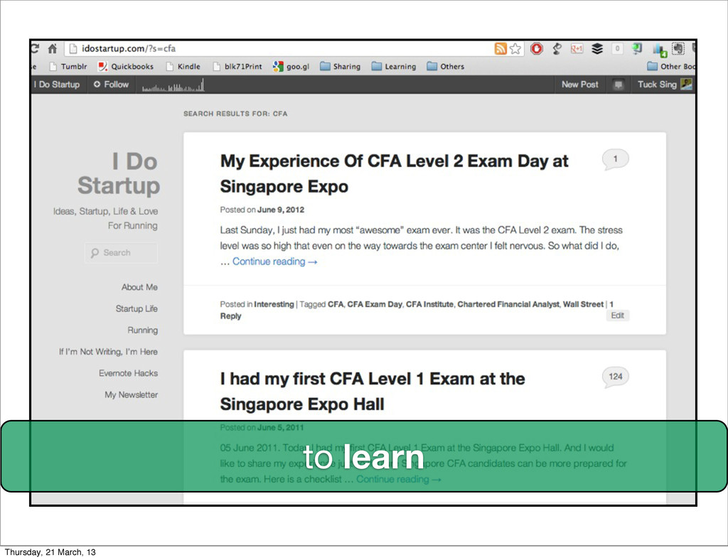Click the Follow button in the admin bar
This screenshot has width=728, height=560.
coord(111,85)
